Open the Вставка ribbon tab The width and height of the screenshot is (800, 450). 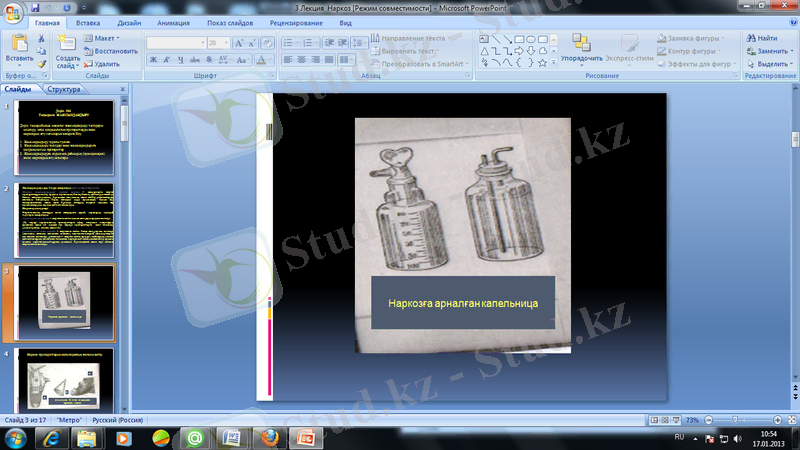pos(87,21)
